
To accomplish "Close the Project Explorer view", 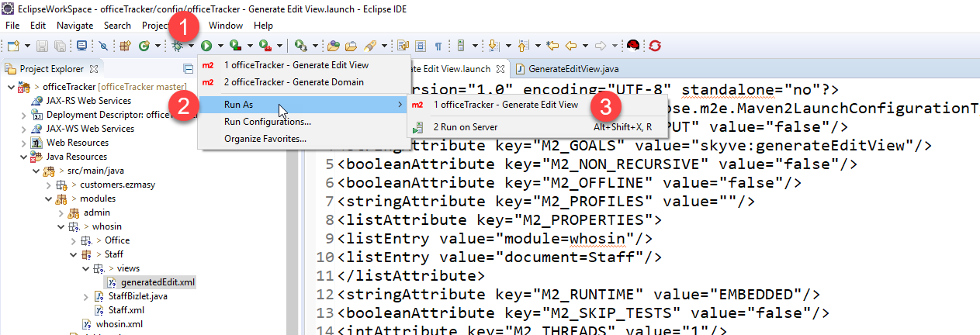I will [x=94, y=69].
